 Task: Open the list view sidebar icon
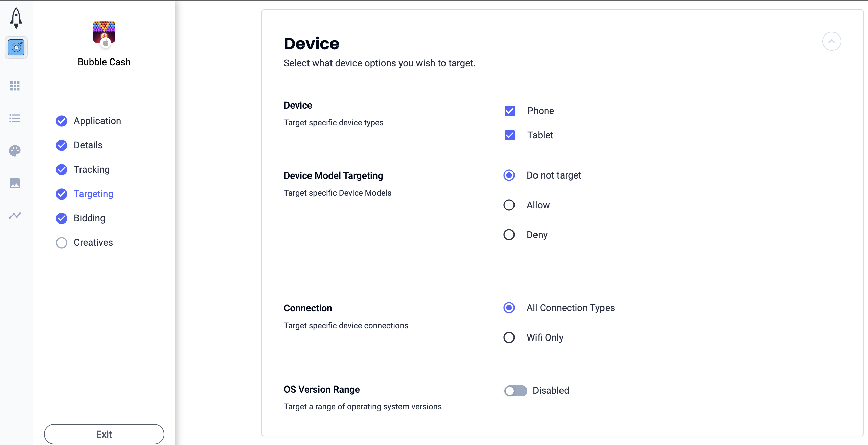[15, 118]
